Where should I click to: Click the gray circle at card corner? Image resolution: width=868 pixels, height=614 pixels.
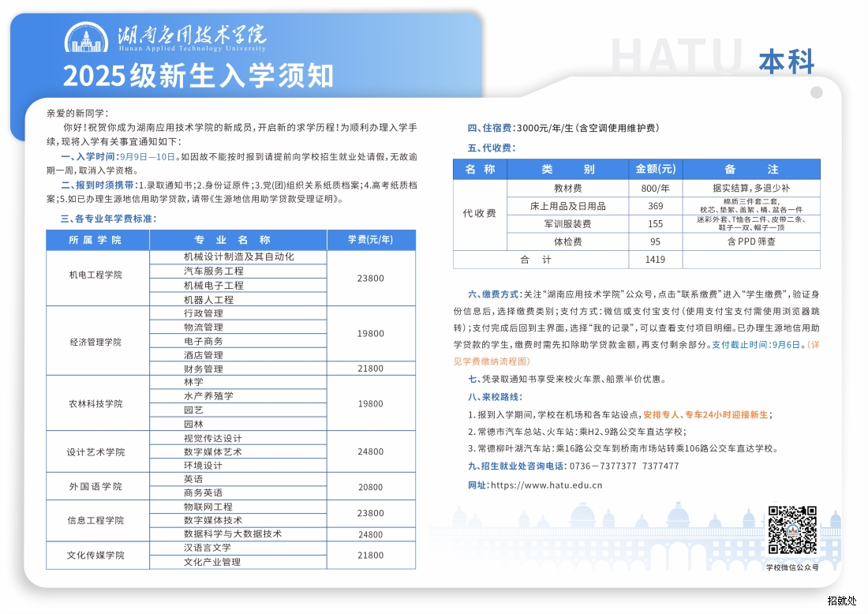tap(817, 92)
